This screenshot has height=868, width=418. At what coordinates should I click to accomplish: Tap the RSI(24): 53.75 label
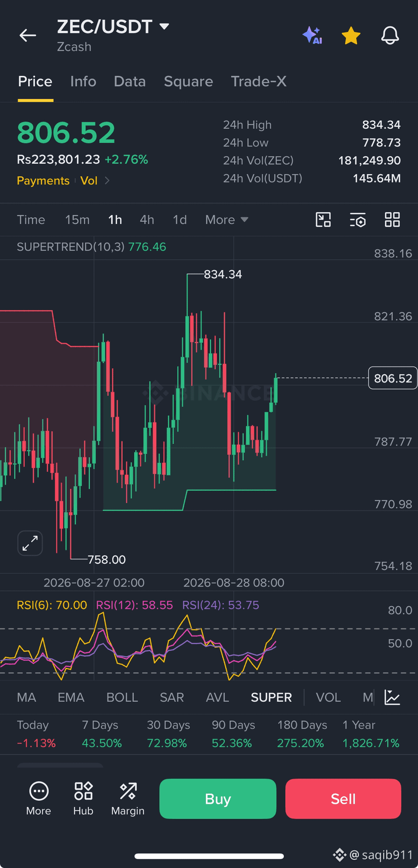pos(221,605)
